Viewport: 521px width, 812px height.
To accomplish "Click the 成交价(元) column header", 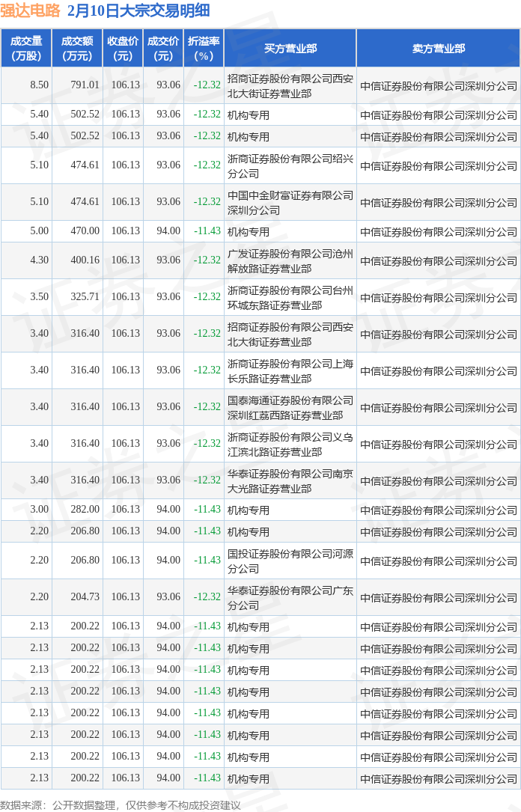I will (x=163, y=48).
